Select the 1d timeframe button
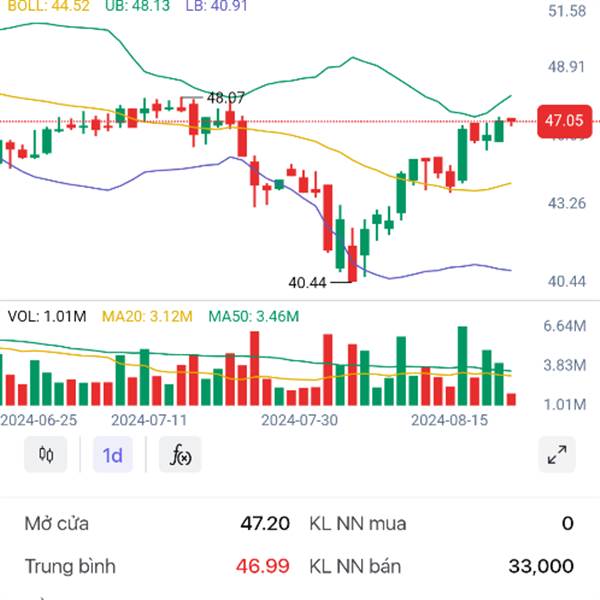 (x=112, y=455)
